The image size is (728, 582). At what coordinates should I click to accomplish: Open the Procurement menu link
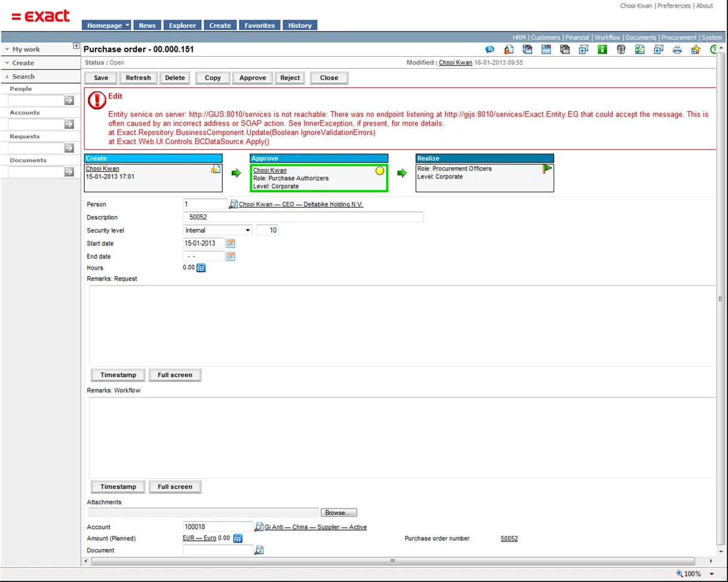pyautogui.click(x=678, y=38)
